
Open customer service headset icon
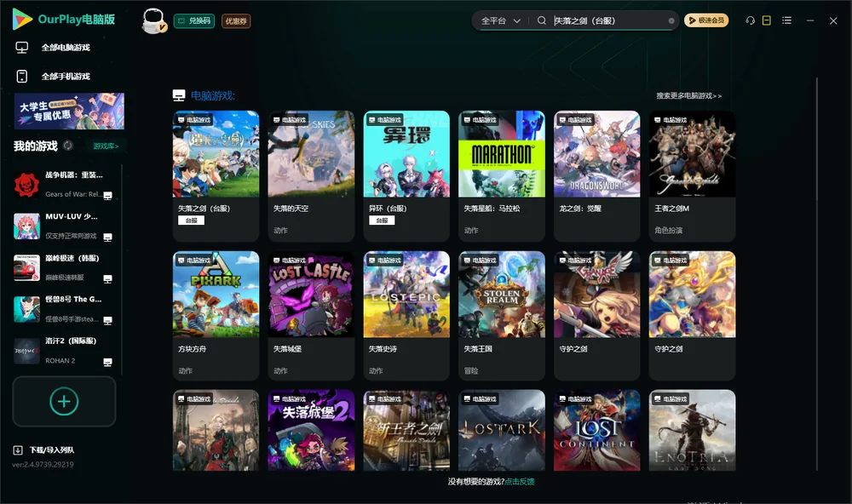pyautogui.click(x=751, y=20)
